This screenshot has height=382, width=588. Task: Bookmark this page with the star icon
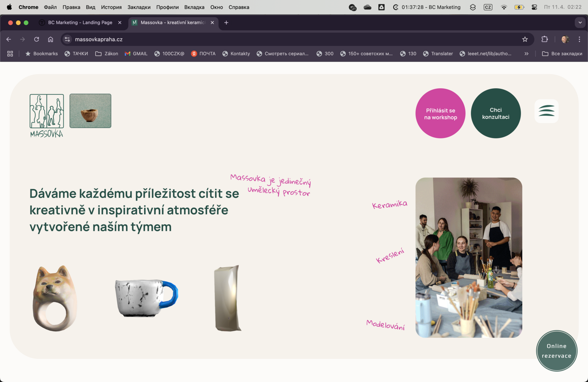coord(525,39)
